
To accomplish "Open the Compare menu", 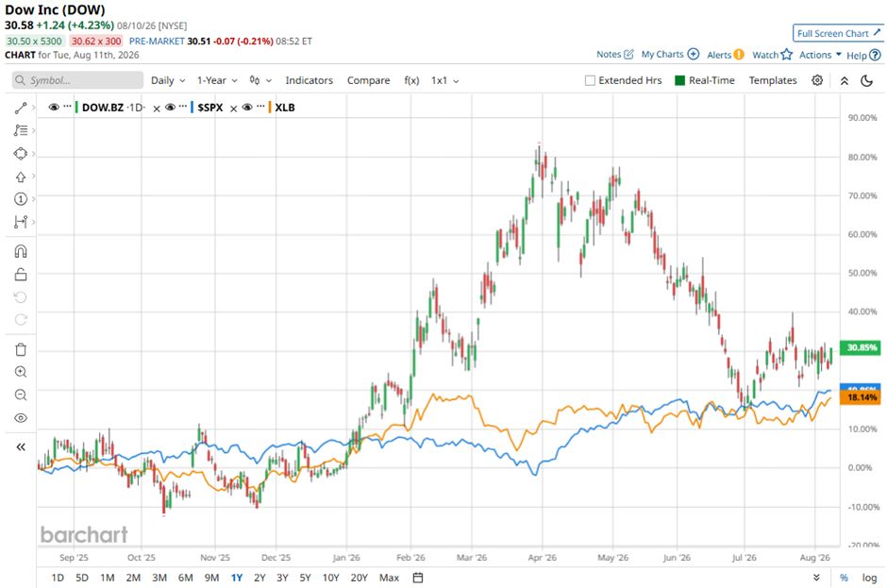I will pos(368,80).
